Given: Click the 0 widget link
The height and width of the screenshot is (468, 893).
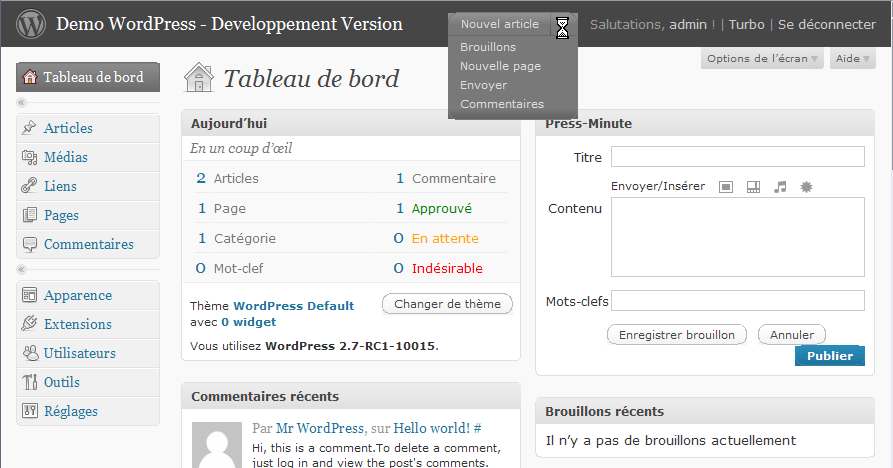Looking at the screenshot, I should [x=248, y=322].
